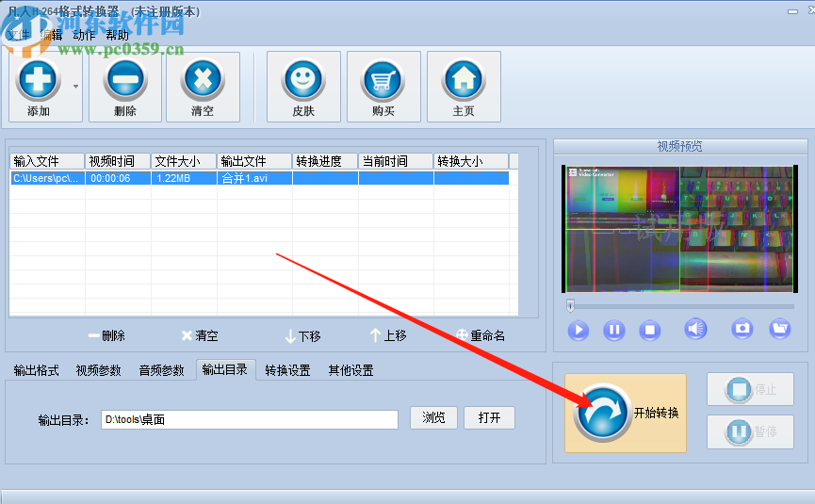
Task: Switch to the 其他设置 tab
Action: point(350,370)
